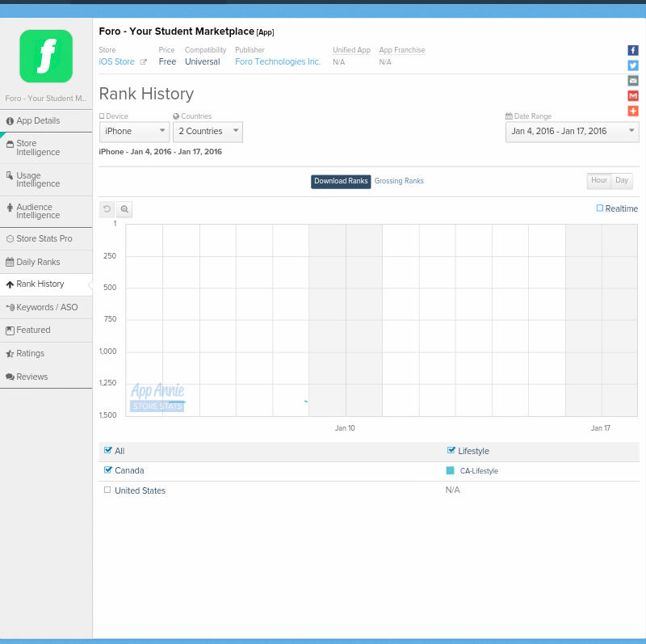Open Foro Technologies Inc. publisher link
This screenshot has height=644, width=646.
(x=278, y=62)
